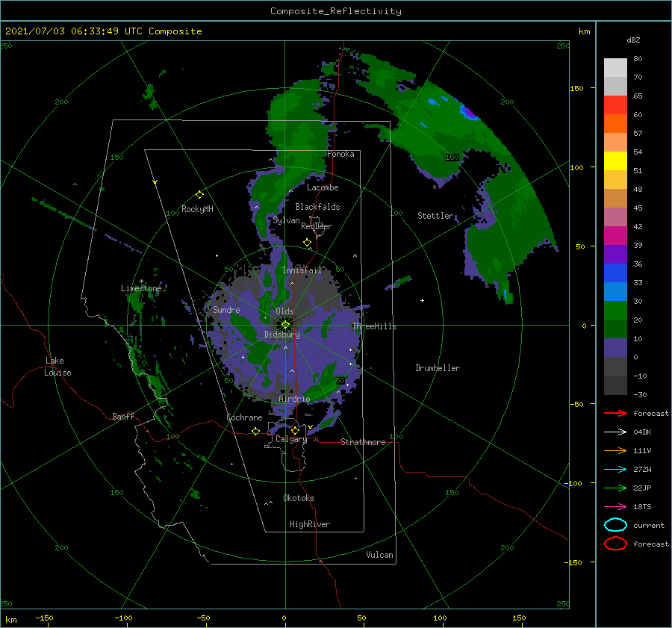Click the Didsbury city label
Viewport: 672px width, 628px height.
281,335
